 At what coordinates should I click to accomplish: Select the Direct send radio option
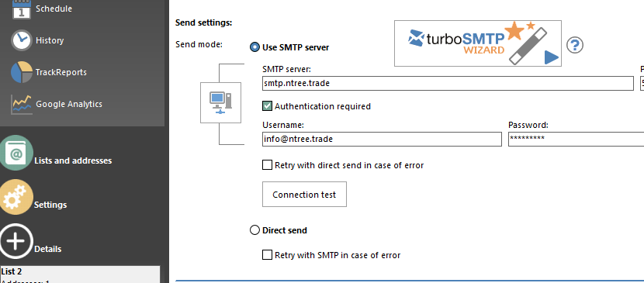(x=254, y=230)
